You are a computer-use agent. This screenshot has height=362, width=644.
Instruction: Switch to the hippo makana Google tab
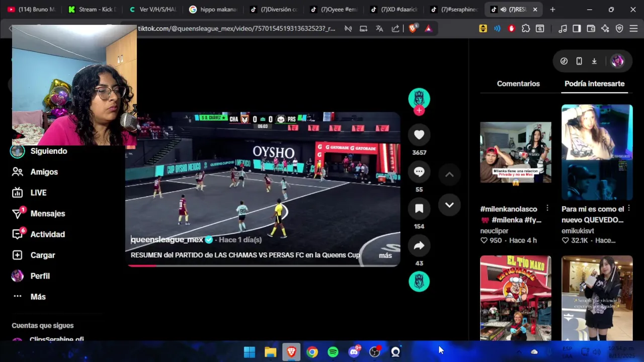tap(213, 10)
